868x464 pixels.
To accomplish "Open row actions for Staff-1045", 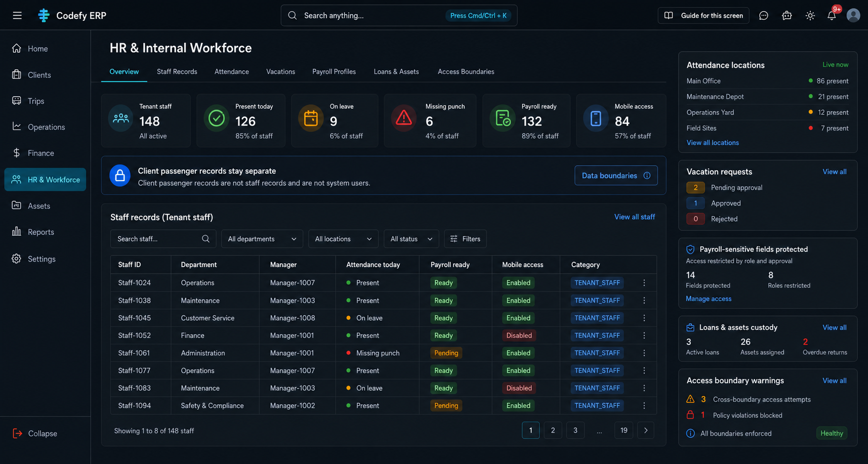I will click(644, 318).
